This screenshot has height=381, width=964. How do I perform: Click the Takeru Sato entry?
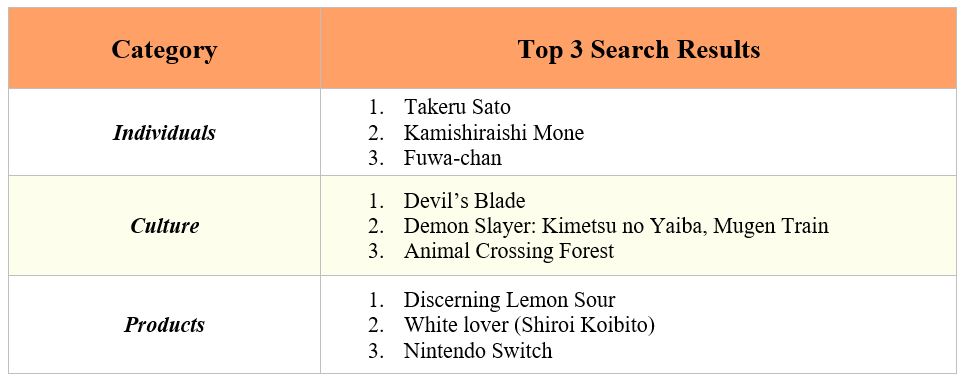coord(457,107)
